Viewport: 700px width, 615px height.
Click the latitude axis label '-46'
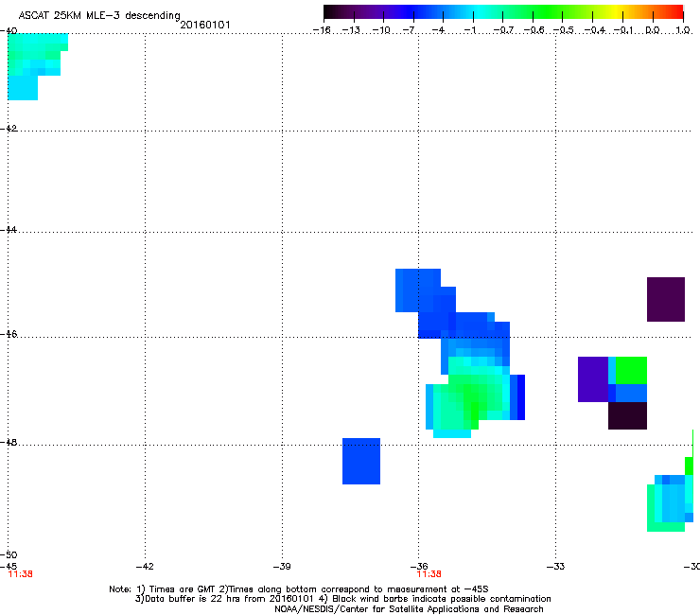pos(9,334)
